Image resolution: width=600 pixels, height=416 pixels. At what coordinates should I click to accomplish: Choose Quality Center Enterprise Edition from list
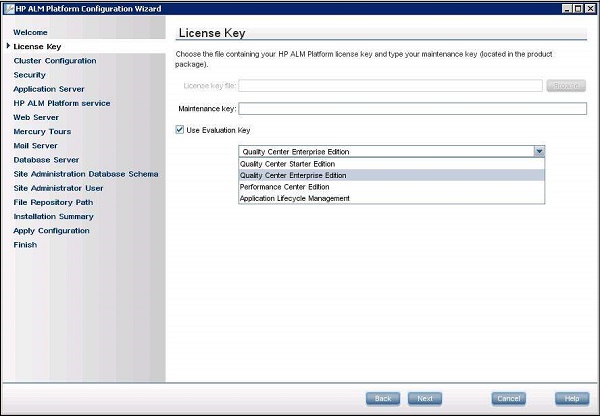coord(391,175)
